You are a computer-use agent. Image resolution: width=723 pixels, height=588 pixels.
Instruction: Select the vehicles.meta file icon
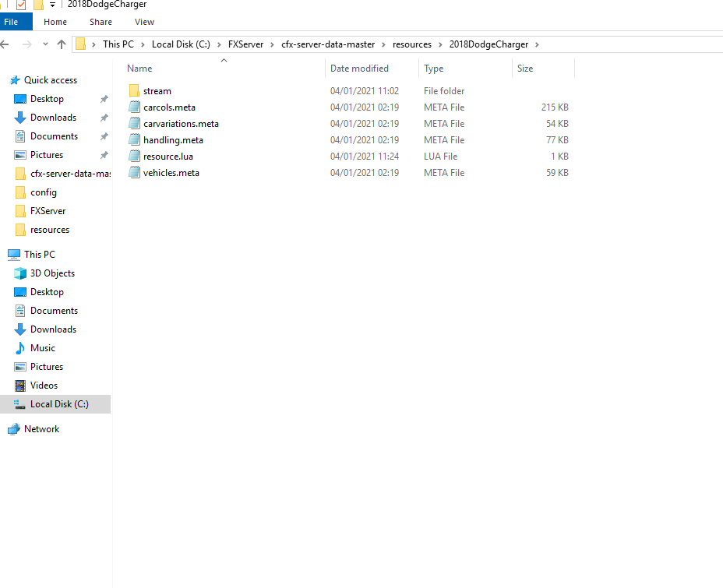[134, 172]
